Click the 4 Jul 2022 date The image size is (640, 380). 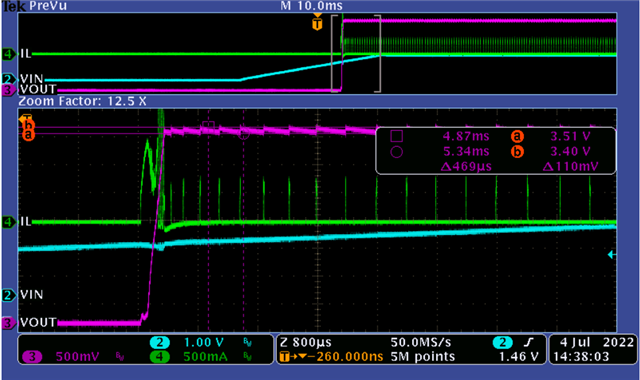click(596, 342)
